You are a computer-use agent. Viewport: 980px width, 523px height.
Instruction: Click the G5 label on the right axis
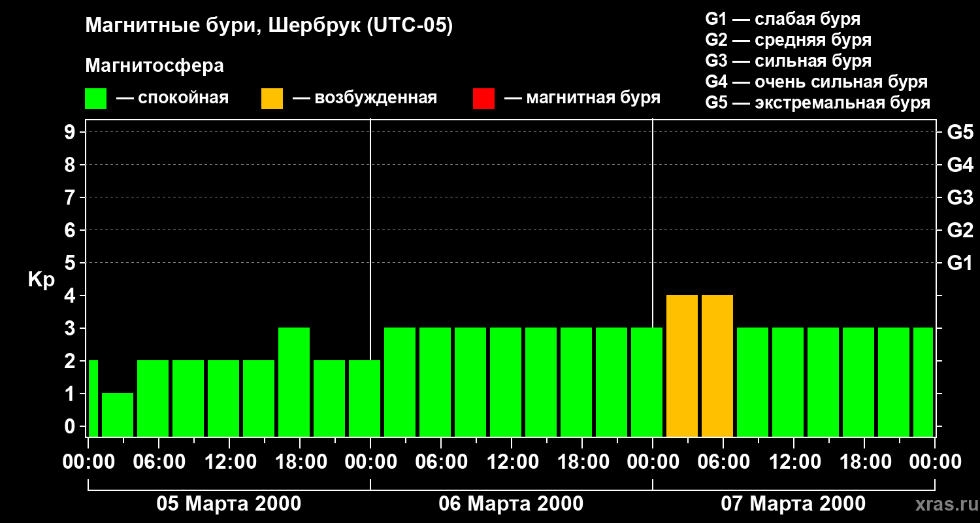point(960,133)
